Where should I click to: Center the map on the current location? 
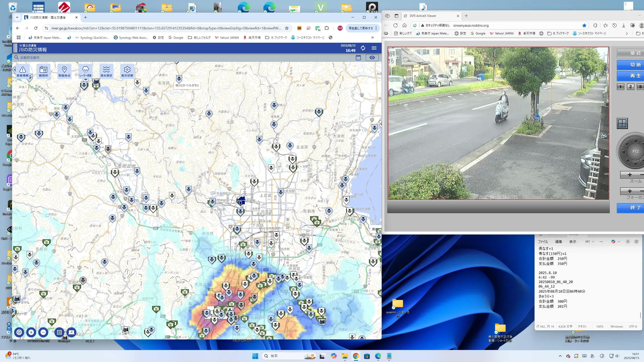coord(19,332)
